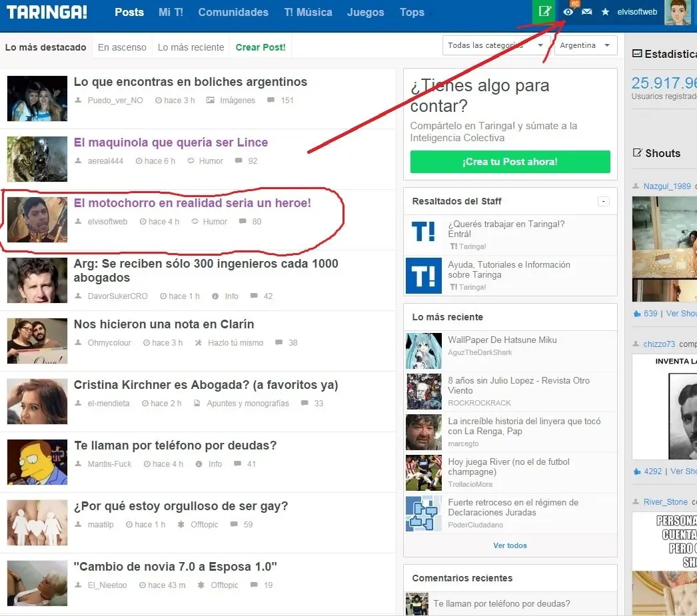Open Nazgul_1989 shout author link

point(667,186)
